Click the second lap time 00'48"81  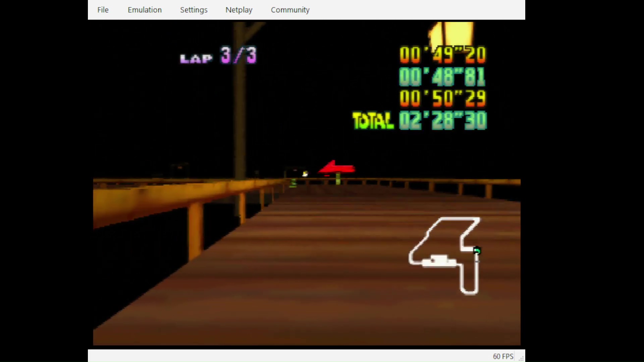click(x=442, y=77)
